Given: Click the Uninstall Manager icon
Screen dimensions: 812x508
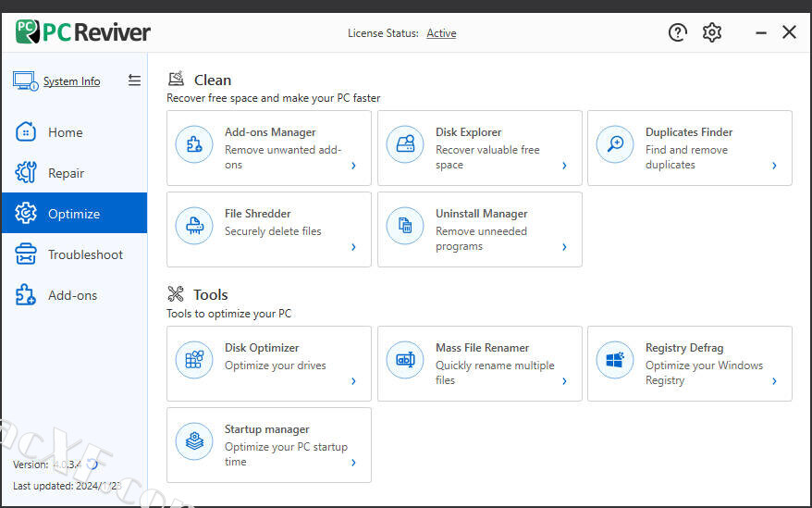Looking at the screenshot, I should coord(405,226).
